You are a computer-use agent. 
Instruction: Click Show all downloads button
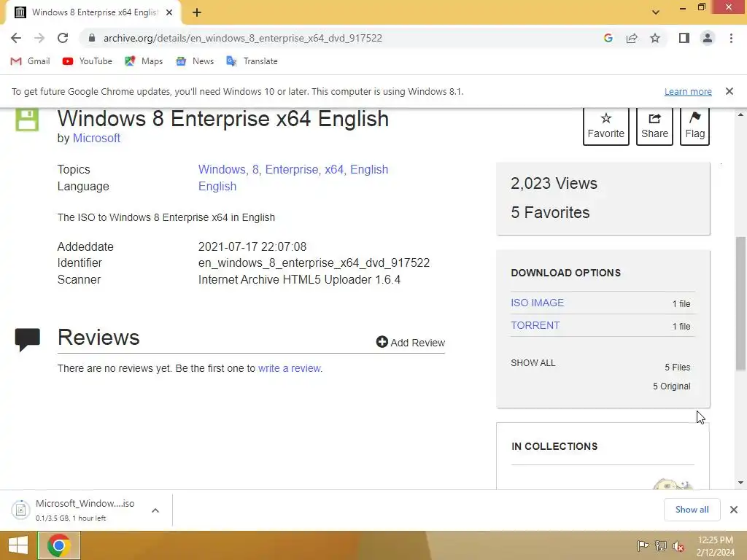tap(692, 510)
